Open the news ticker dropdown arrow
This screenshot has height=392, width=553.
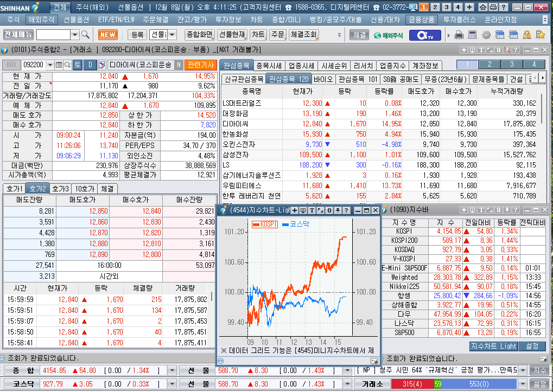[x=523, y=370]
